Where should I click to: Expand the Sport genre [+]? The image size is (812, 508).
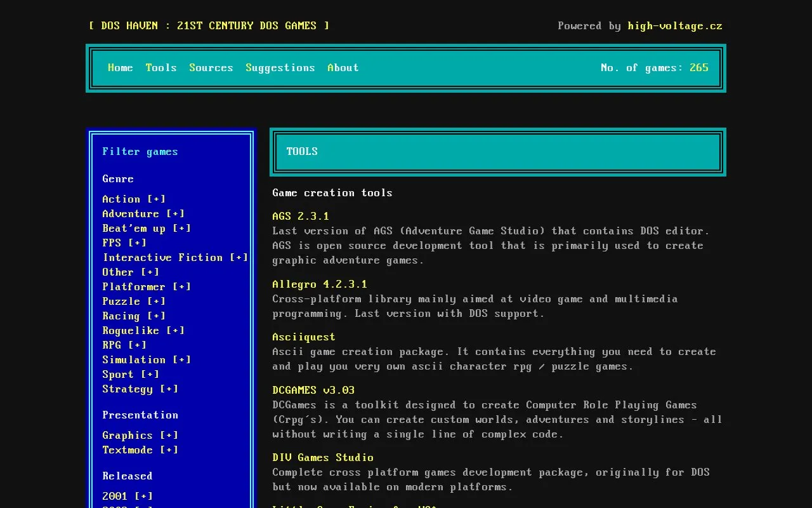click(x=150, y=374)
